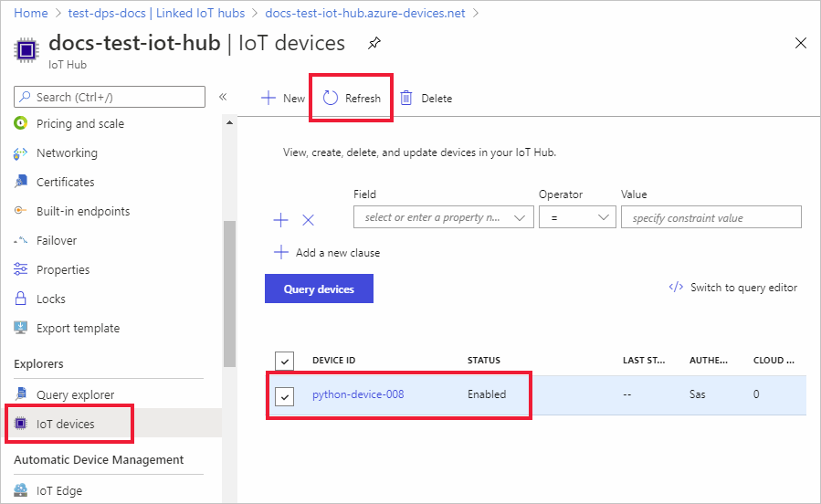
Task: Open the Pricing and scale menu item
Action: tap(79, 123)
